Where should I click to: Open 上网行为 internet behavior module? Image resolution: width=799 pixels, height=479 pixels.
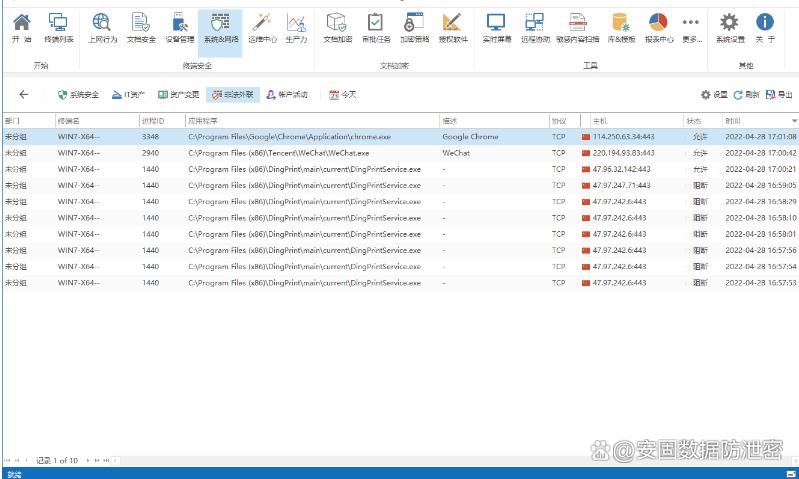pyautogui.click(x=101, y=27)
